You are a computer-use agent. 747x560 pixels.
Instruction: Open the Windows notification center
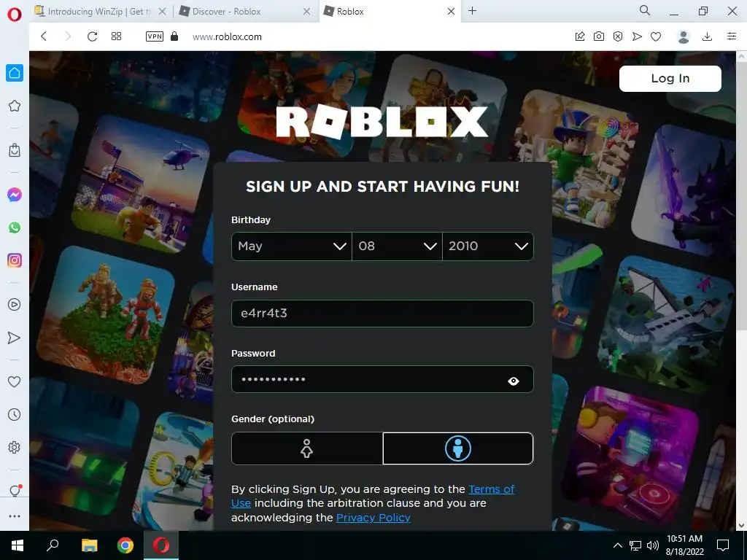(x=723, y=545)
